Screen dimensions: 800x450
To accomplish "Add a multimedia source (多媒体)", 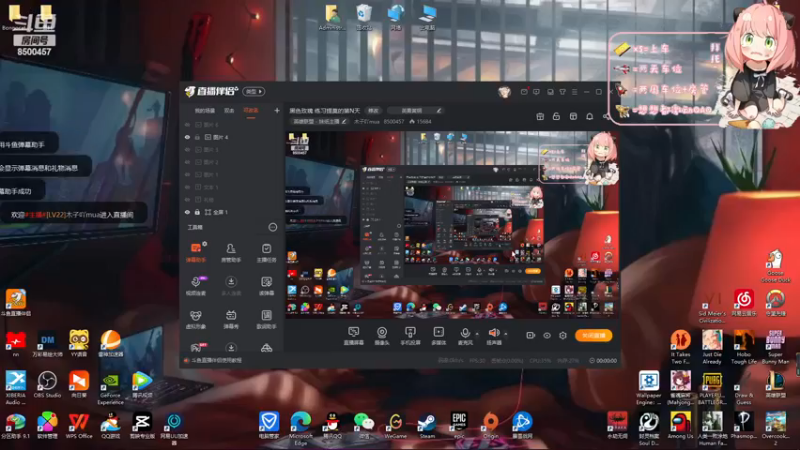I will point(438,336).
